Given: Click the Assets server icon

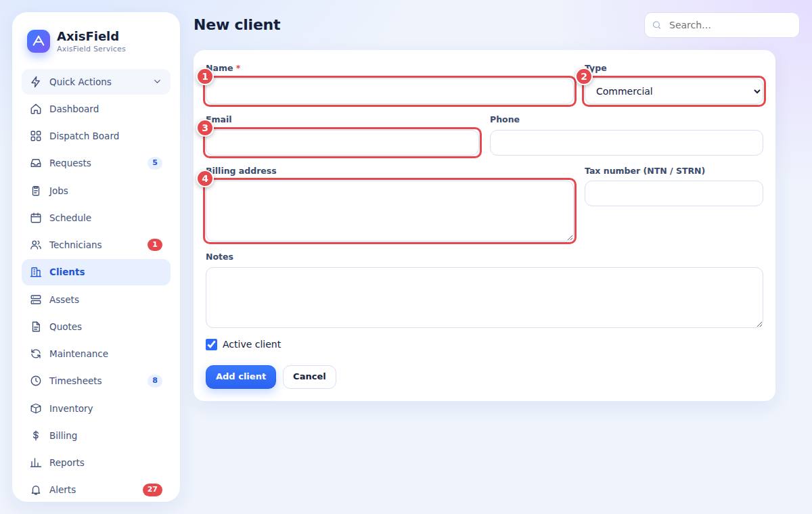Looking at the screenshot, I should [x=36, y=300].
